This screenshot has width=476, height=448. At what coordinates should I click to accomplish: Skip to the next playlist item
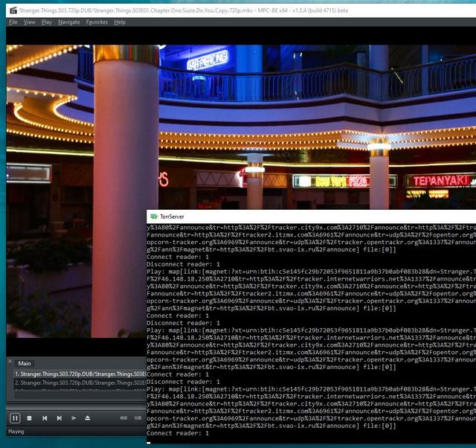tap(59, 418)
